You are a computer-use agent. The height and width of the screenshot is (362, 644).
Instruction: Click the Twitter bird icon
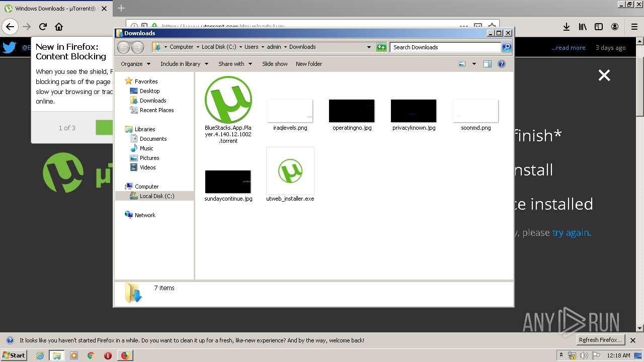tap(10, 48)
